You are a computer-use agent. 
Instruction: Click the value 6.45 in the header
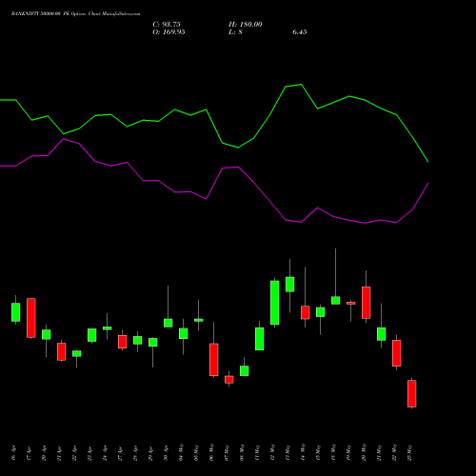[300, 32]
